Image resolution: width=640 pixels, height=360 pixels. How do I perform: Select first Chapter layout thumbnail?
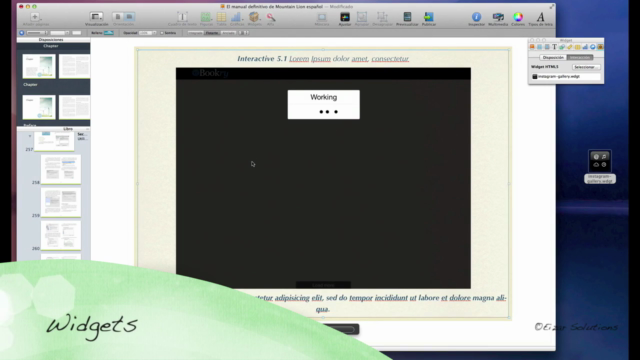click(39, 66)
